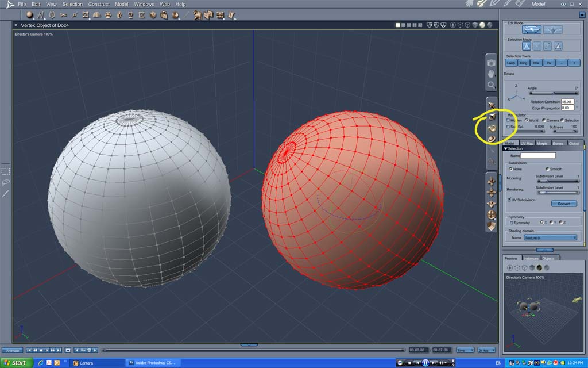Open the Texture 0 shading domain dropdown
This screenshot has height=368, width=588.
coord(550,237)
